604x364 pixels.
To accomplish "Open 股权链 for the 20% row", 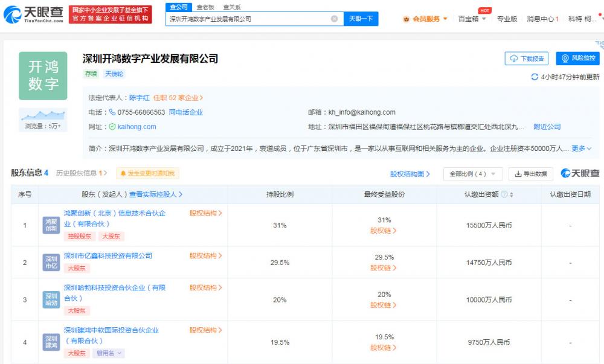I will coord(384,305).
